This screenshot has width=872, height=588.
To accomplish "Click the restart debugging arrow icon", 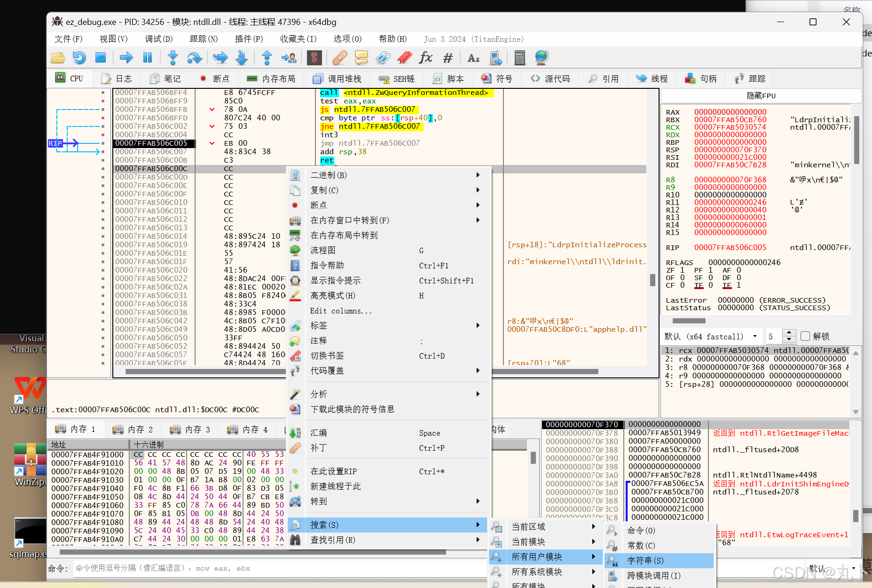I will tap(79, 58).
